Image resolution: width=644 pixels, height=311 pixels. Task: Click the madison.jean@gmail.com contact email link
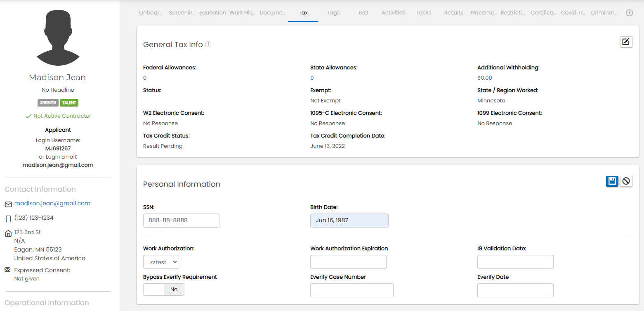point(52,203)
